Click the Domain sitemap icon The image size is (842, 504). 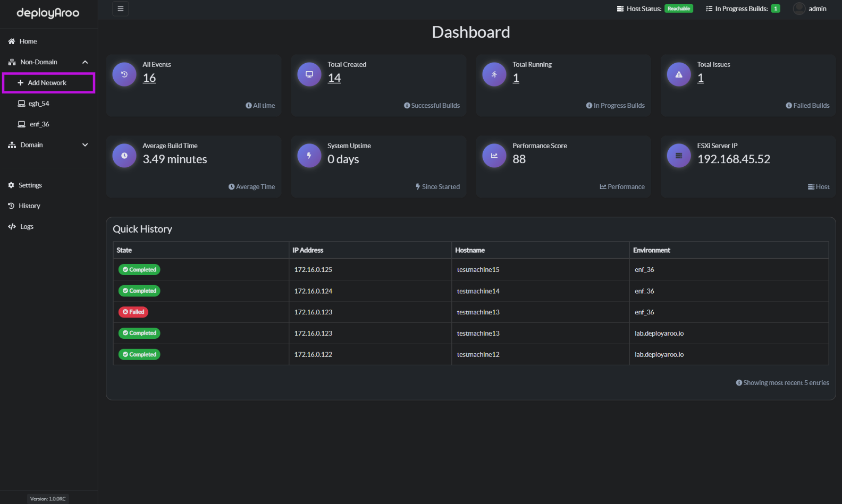click(x=12, y=145)
